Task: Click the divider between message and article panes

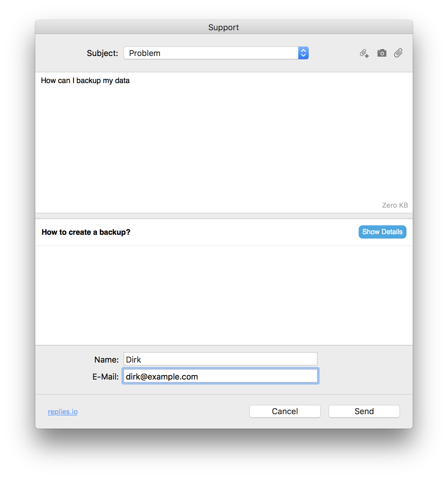Action: 223,216
